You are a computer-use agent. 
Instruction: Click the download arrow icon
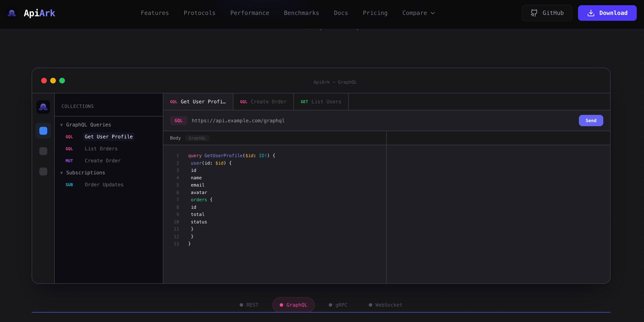click(x=591, y=13)
